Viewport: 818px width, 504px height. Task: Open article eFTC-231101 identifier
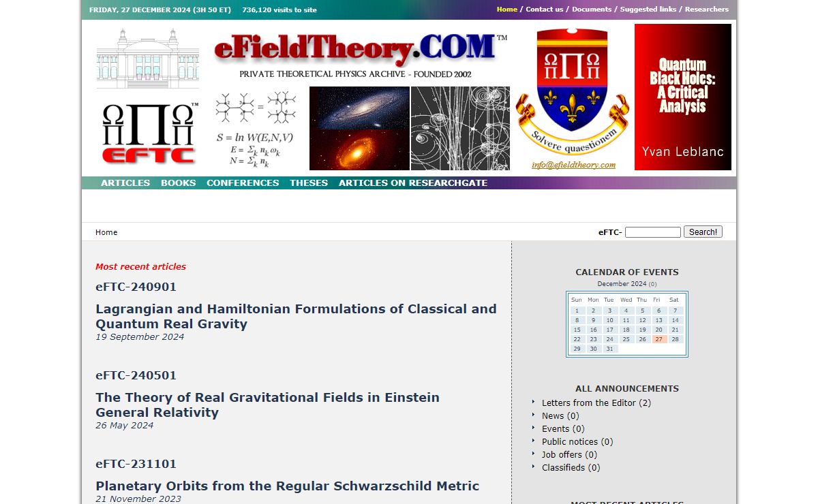click(x=136, y=464)
